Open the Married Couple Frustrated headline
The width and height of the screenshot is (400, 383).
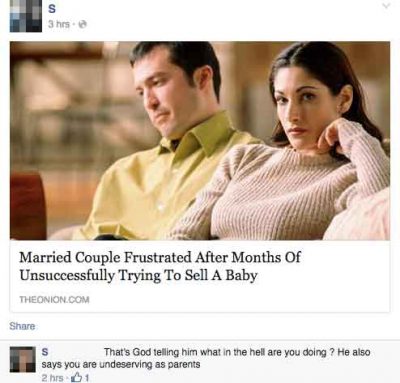coord(160,266)
